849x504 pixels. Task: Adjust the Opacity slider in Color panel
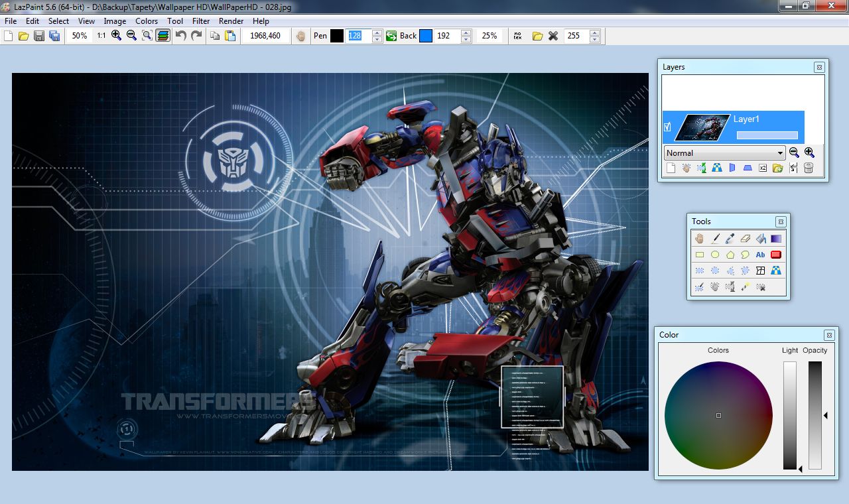pyautogui.click(x=815, y=415)
